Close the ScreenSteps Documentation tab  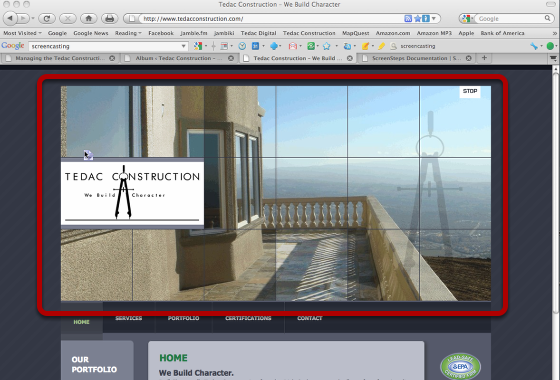(x=469, y=58)
